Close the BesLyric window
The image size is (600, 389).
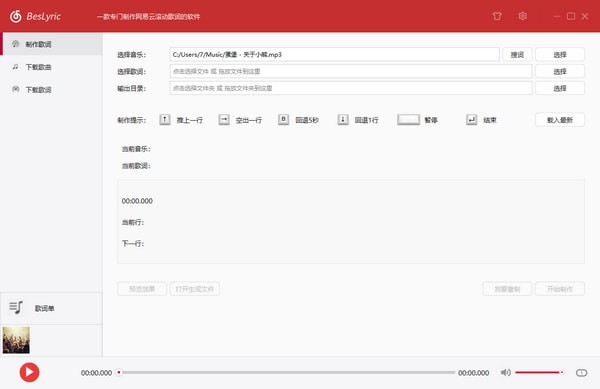point(585,16)
